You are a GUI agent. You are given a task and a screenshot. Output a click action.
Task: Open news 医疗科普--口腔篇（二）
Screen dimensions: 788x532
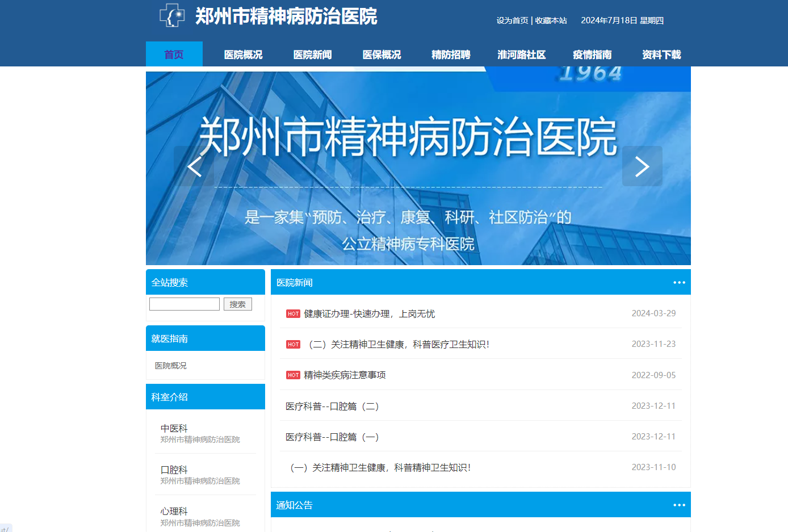point(332,406)
